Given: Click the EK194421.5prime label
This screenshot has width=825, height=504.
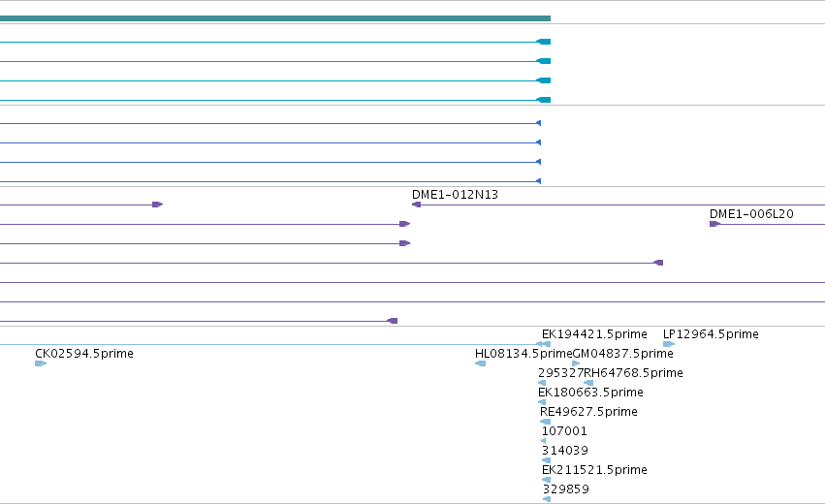Looking at the screenshot, I should tap(594, 334).
